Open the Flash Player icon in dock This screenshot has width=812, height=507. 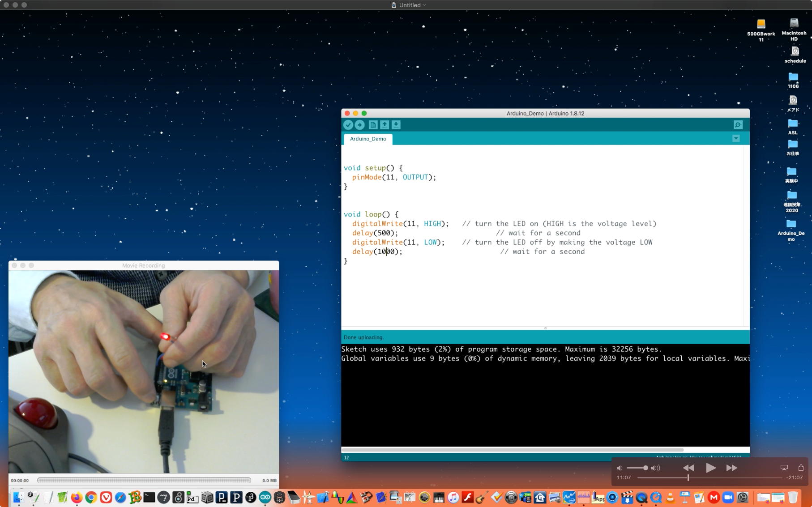click(467, 497)
